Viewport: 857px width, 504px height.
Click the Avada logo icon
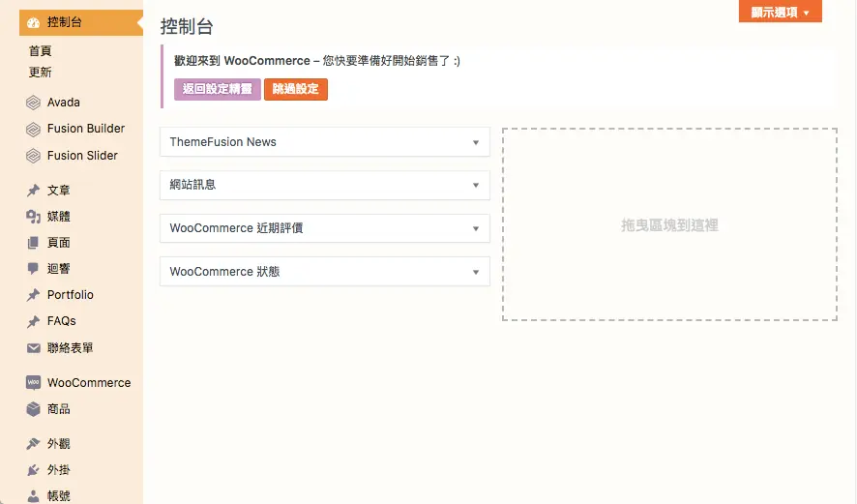coord(33,103)
